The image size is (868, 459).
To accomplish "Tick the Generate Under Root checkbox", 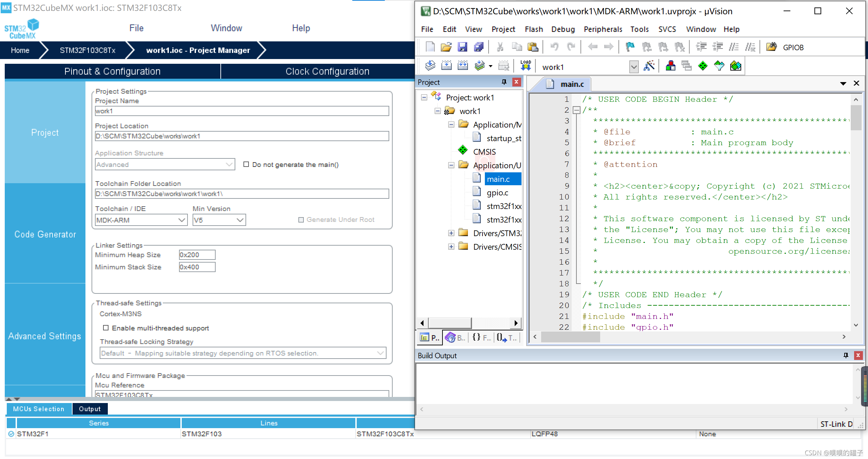I will [301, 220].
